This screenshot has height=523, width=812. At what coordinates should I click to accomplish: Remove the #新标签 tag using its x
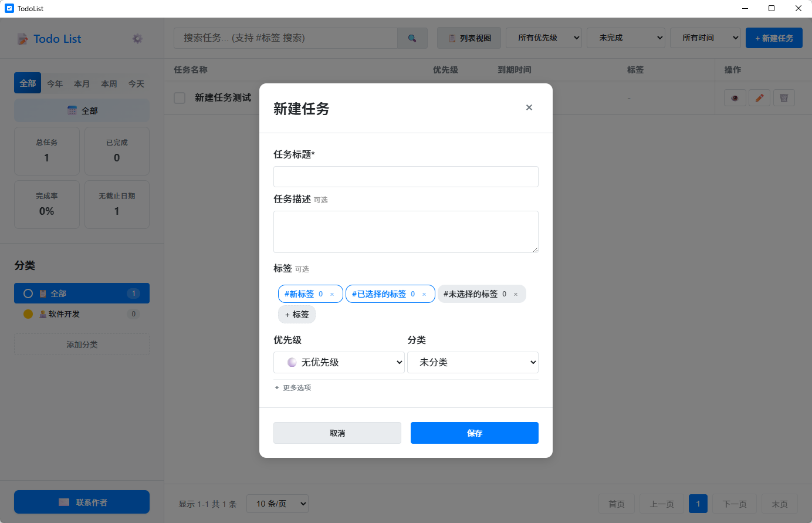click(332, 295)
